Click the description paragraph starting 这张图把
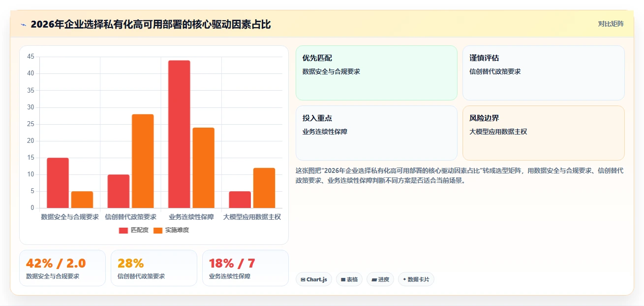Image resolution: width=644 pixels, height=306 pixels. [460, 175]
